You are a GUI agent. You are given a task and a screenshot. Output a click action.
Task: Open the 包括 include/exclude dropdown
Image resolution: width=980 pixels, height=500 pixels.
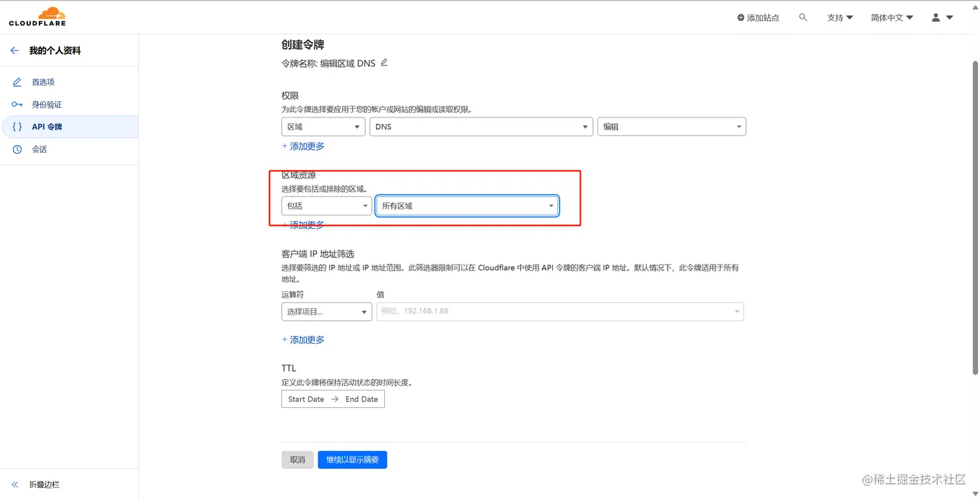coord(327,206)
